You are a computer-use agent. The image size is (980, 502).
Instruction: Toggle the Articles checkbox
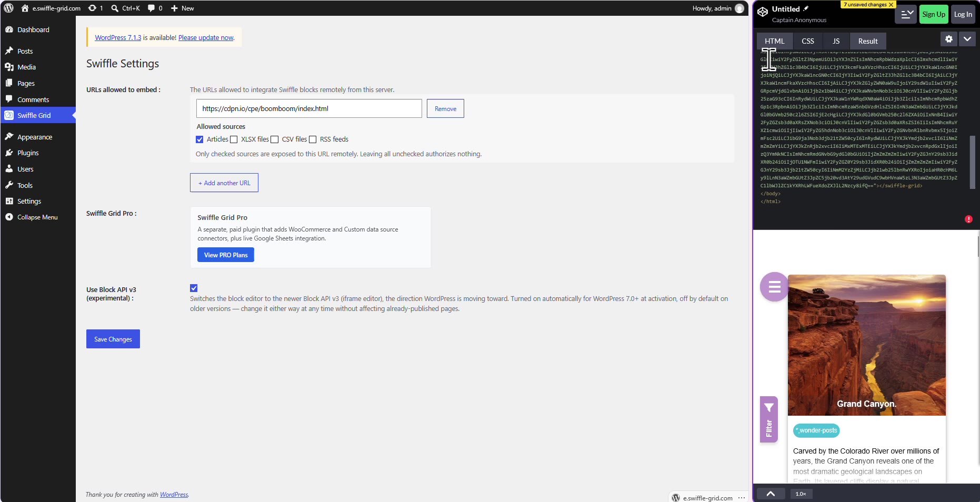(x=199, y=139)
